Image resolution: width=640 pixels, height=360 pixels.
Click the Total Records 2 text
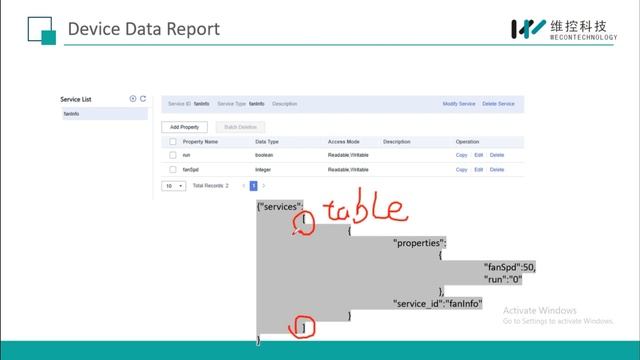point(210,186)
